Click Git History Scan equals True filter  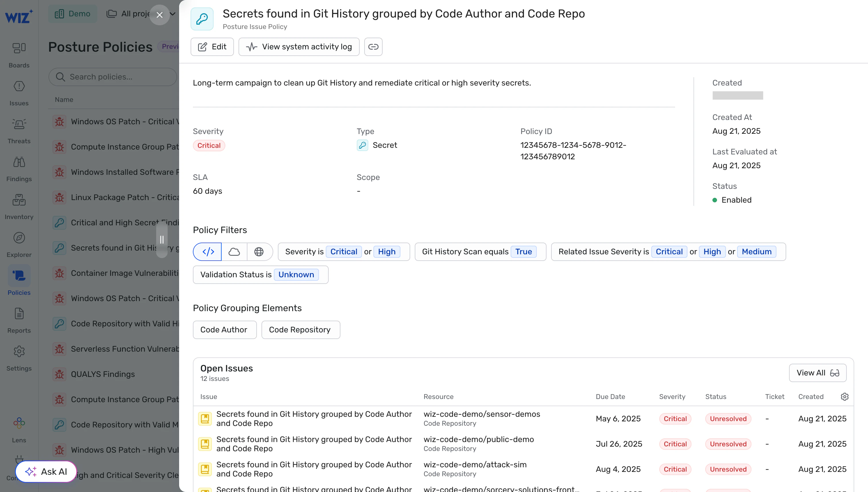[x=480, y=251]
